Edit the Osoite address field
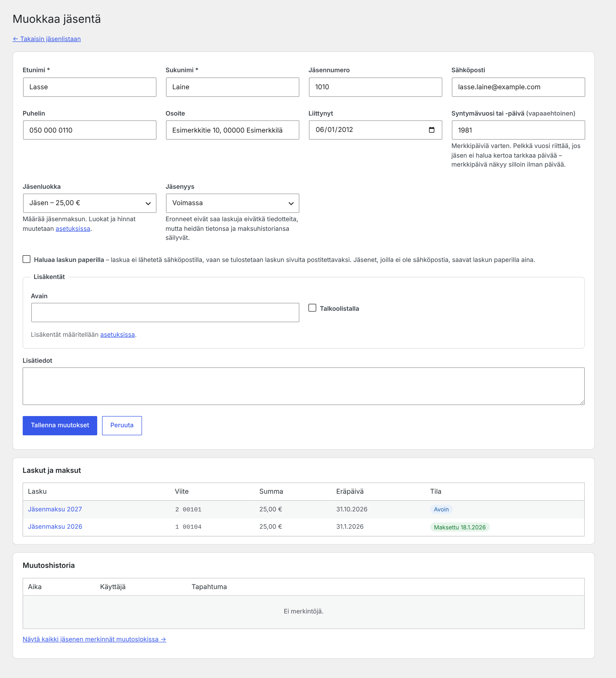The width and height of the screenshot is (616, 678). click(x=233, y=130)
